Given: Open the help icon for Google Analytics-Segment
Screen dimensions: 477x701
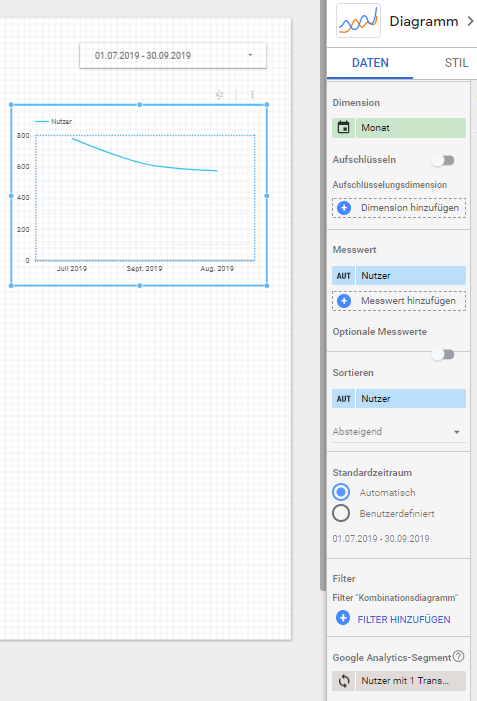Looking at the screenshot, I should coord(458,656).
